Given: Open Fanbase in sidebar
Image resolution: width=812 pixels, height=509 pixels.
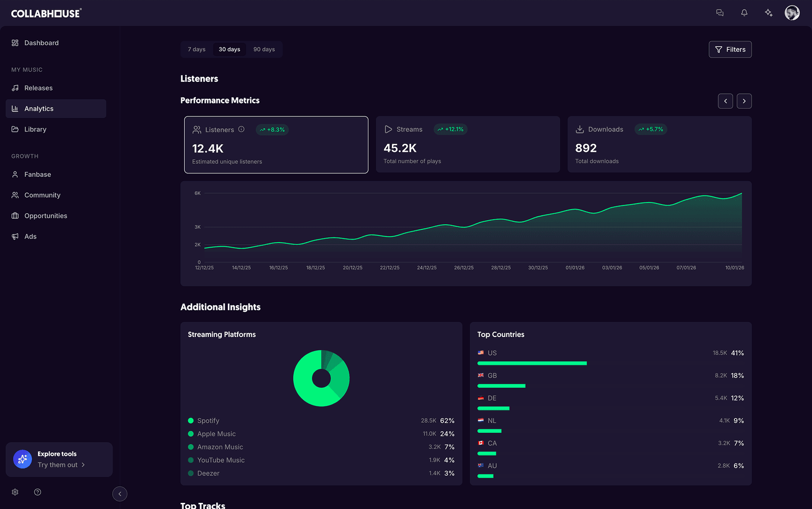Looking at the screenshot, I should click(x=56, y=175).
